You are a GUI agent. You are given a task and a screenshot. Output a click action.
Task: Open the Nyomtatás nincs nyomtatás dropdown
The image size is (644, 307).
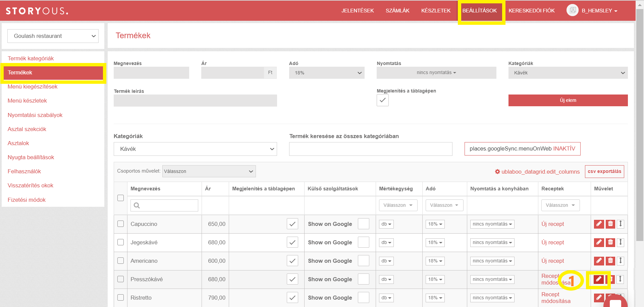pyautogui.click(x=436, y=73)
